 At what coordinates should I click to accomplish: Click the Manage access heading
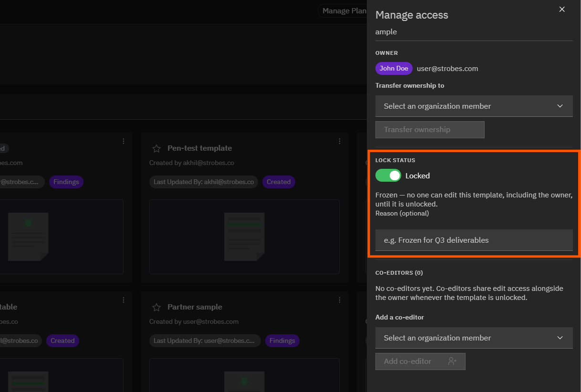click(412, 15)
